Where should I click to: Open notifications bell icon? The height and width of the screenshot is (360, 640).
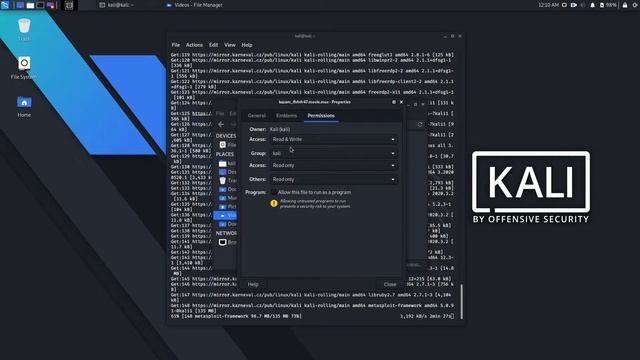(x=593, y=5)
